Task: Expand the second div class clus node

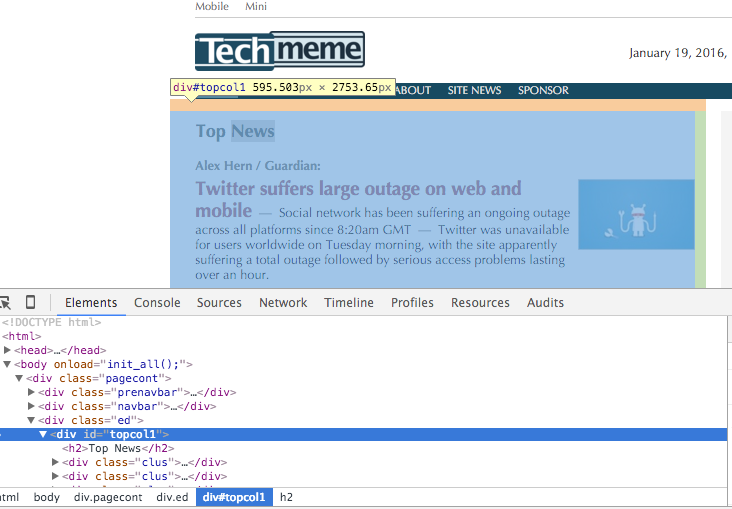Action: tap(55, 476)
